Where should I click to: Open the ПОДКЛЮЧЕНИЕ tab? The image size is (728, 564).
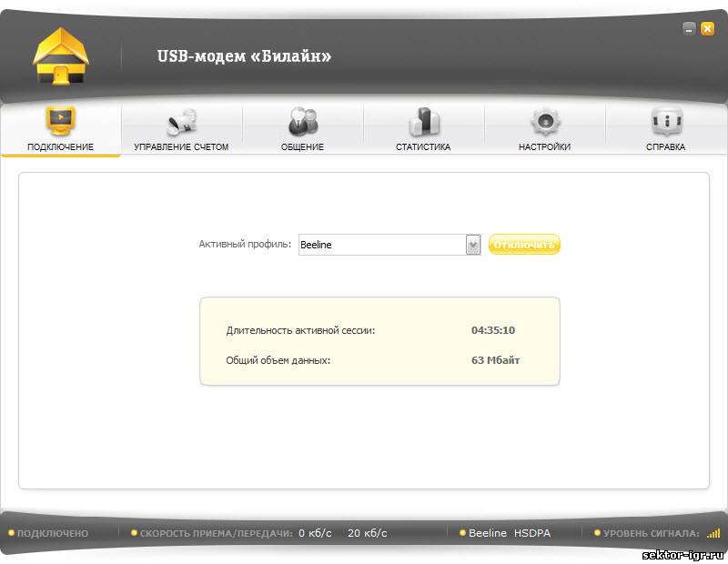point(61,130)
